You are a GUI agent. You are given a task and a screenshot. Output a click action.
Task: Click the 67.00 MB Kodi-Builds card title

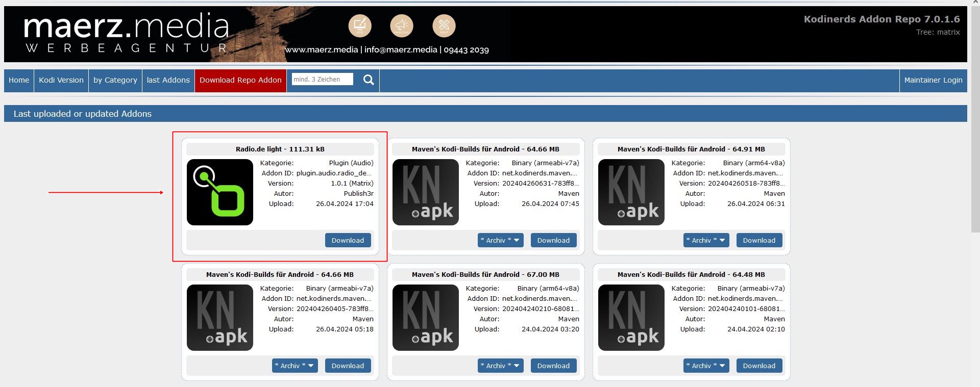click(x=485, y=275)
